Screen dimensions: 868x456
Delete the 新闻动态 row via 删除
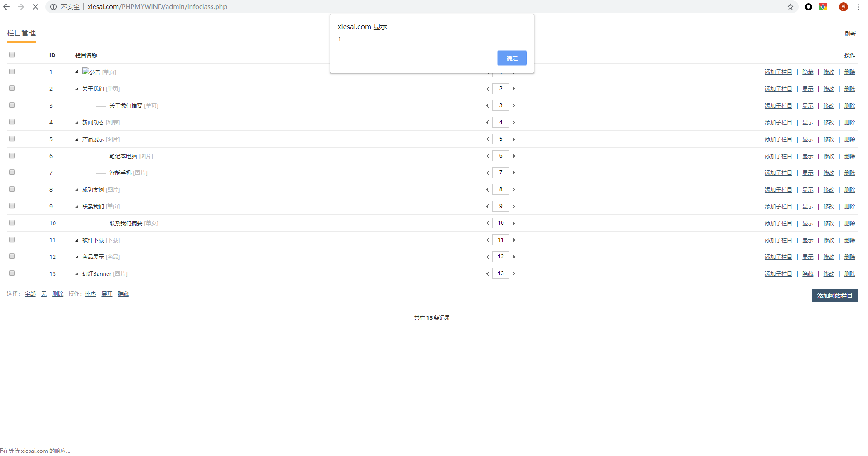pos(850,123)
